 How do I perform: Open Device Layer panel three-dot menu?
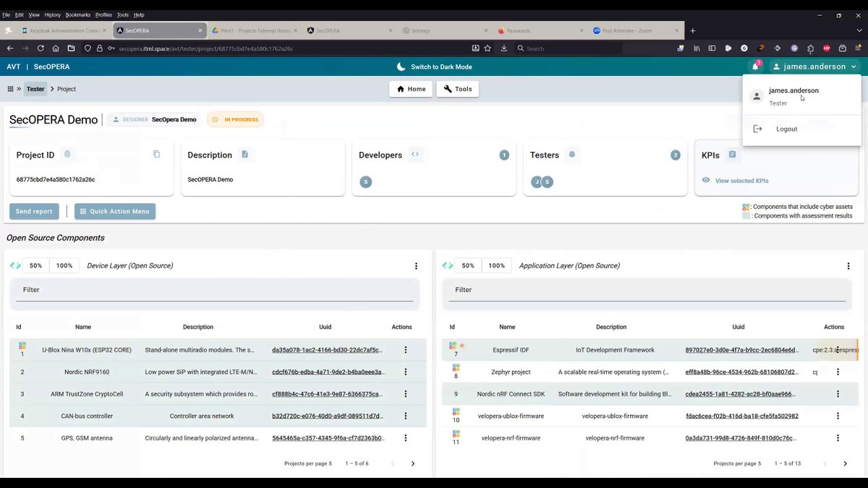(x=415, y=266)
